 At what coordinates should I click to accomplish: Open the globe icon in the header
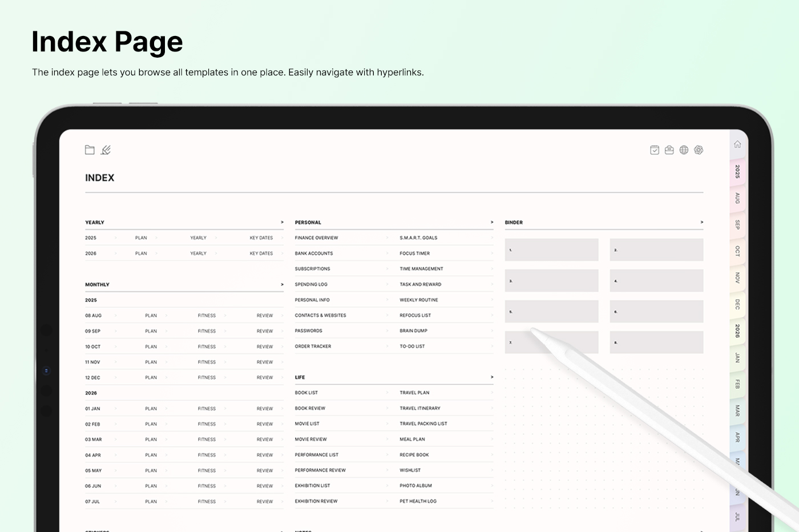(684, 150)
